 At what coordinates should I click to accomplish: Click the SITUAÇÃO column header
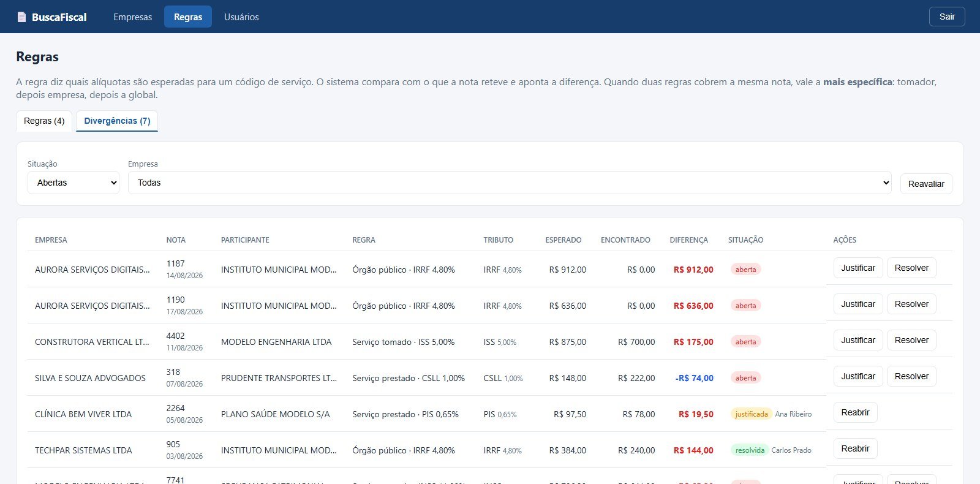(x=745, y=240)
